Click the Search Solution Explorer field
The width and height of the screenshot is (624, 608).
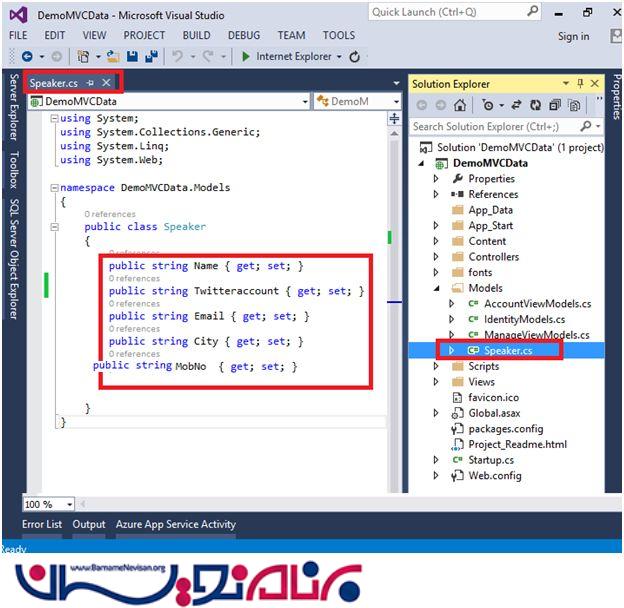[497, 127]
